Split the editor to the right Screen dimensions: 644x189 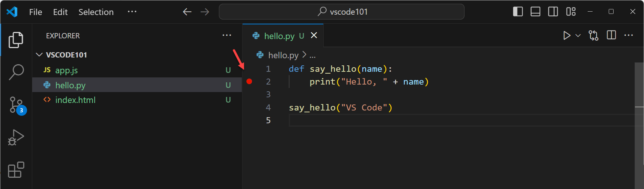coord(611,35)
